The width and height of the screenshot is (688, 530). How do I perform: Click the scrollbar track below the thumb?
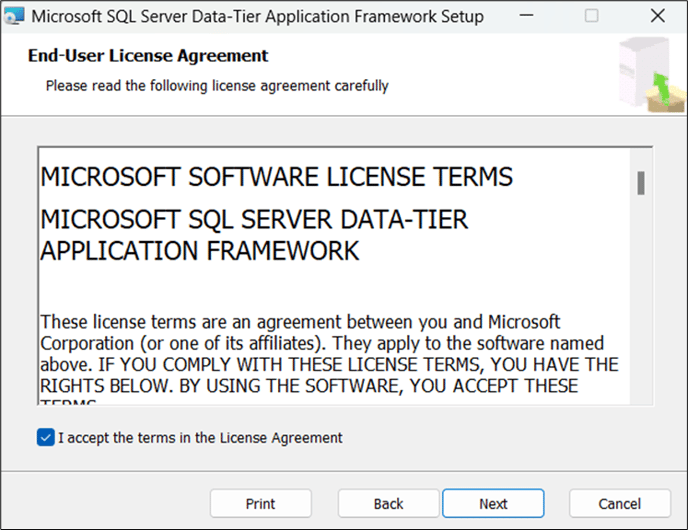tap(641, 300)
